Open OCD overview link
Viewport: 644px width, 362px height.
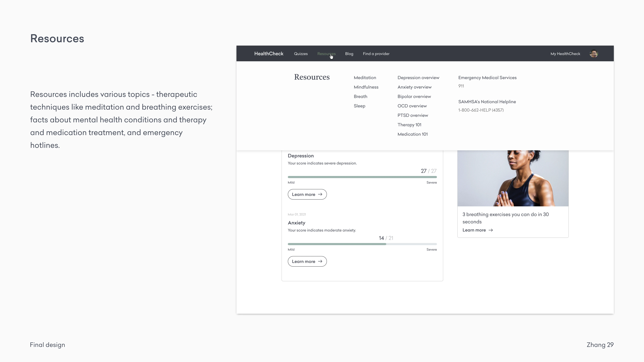[412, 106]
